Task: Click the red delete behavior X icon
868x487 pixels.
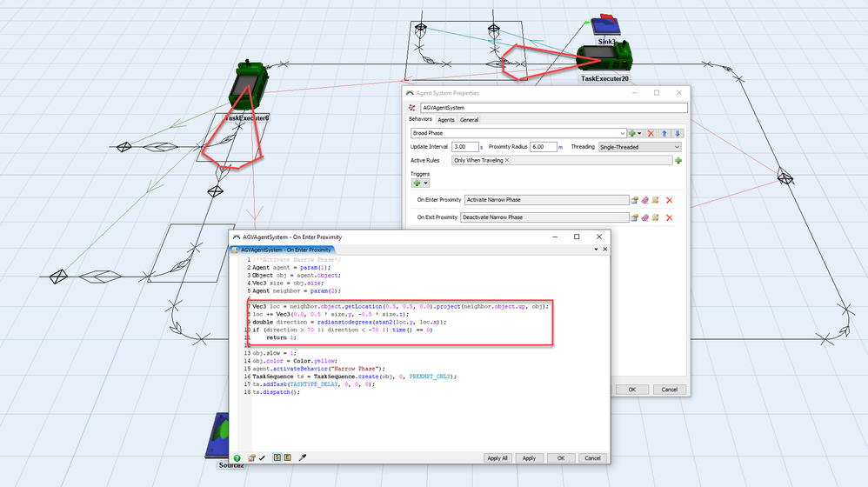Action: [651, 133]
